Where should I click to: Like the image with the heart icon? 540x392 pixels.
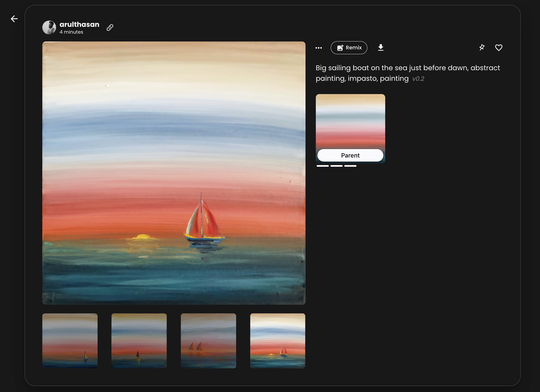click(499, 48)
